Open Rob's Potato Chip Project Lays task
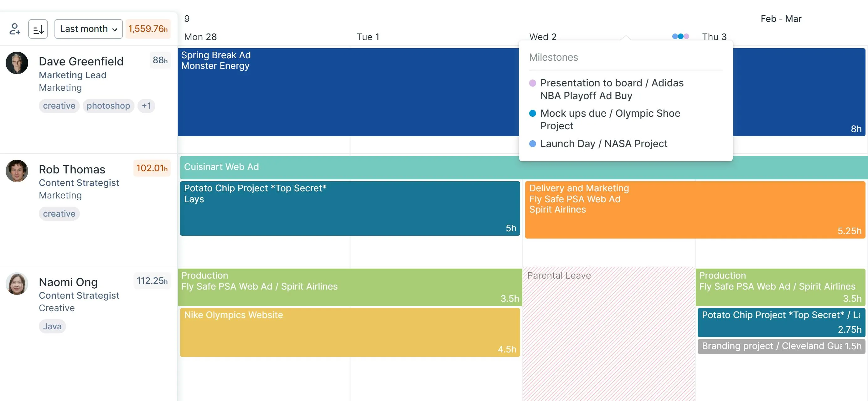868x401 pixels. click(x=350, y=208)
